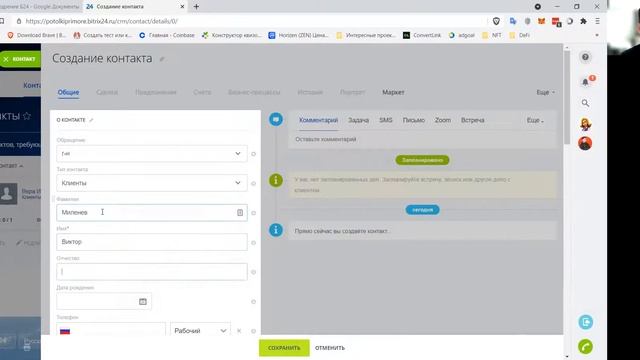The width and height of the screenshot is (640, 360).
Task: Open the phone type Рабочий dropdown
Action: pos(200,330)
